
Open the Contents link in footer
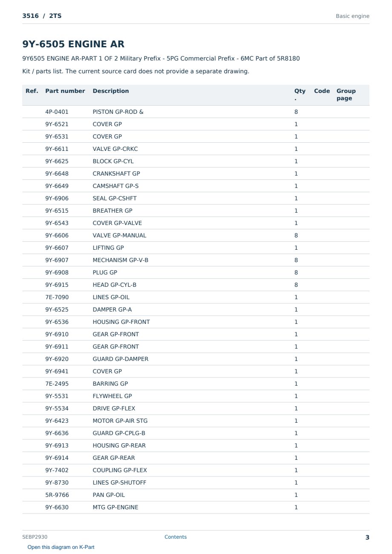tap(176, 537)
